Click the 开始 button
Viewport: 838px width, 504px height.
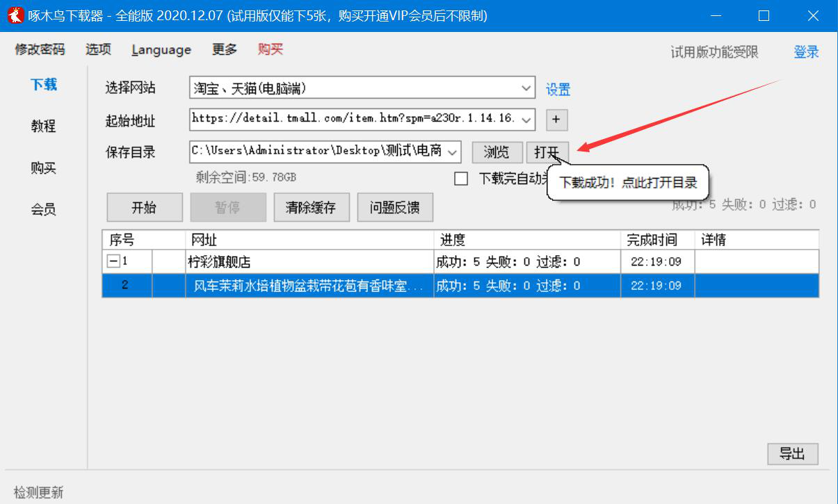click(x=144, y=207)
